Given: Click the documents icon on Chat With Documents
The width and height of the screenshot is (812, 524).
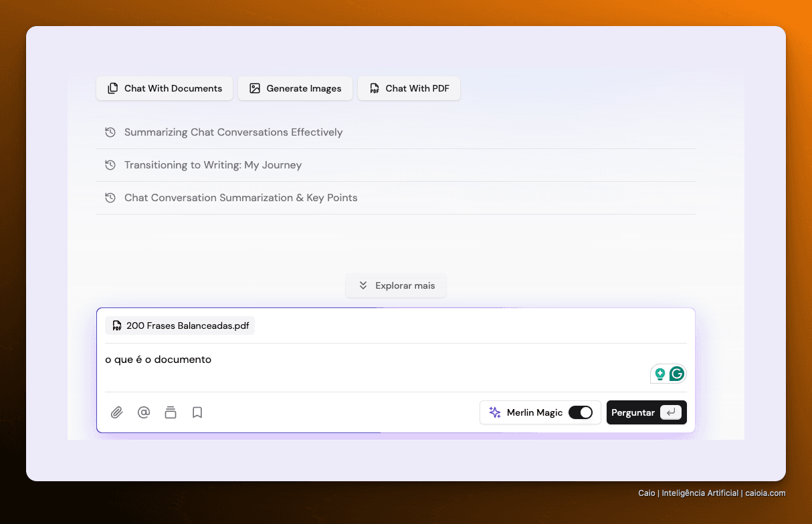Looking at the screenshot, I should pyautogui.click(x=113, y=88).
